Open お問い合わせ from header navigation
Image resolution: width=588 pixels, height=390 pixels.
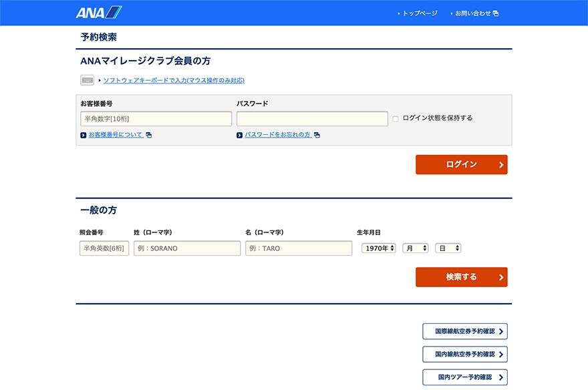(472, 13)
